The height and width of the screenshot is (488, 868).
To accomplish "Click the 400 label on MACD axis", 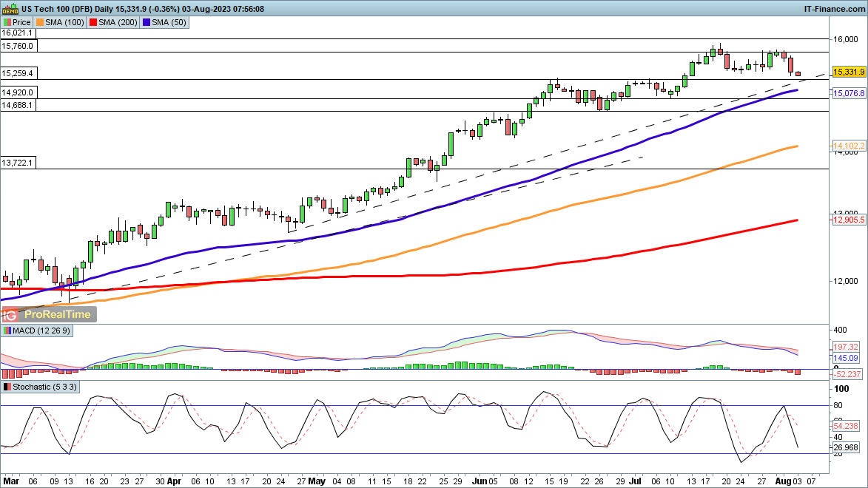I will pyautogui.click(x=840, y=330).
